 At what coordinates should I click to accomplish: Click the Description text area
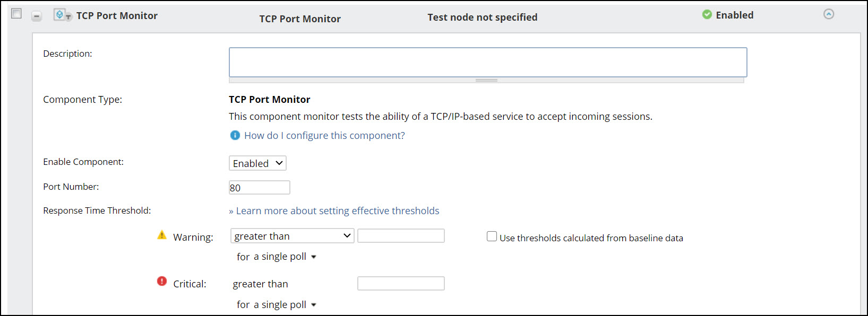click(488, 63)
